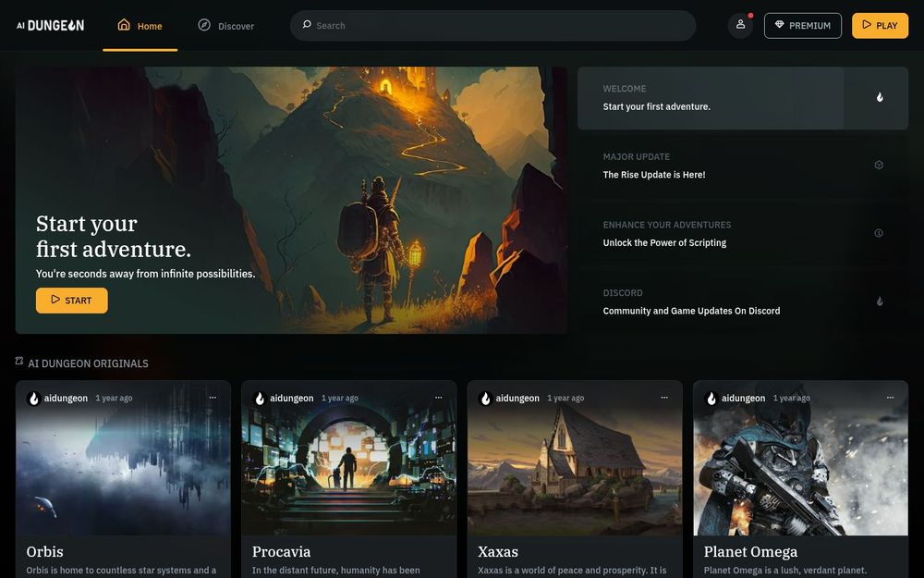The image size is (924, 578).
Task: Click the Premium button
Action: (x=803, y=25)
